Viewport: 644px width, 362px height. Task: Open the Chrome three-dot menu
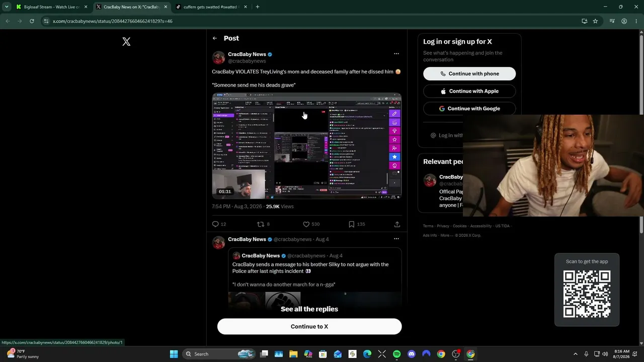tap(636, 21)
